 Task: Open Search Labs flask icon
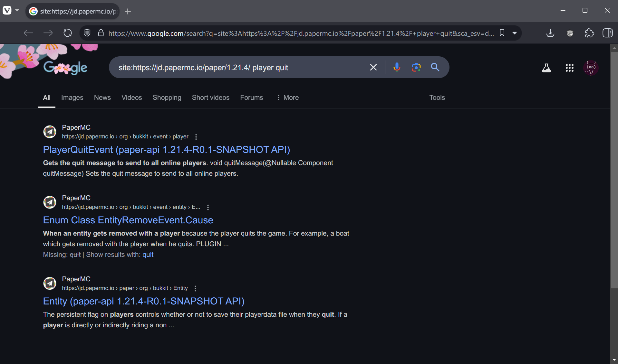pos(546,68)
